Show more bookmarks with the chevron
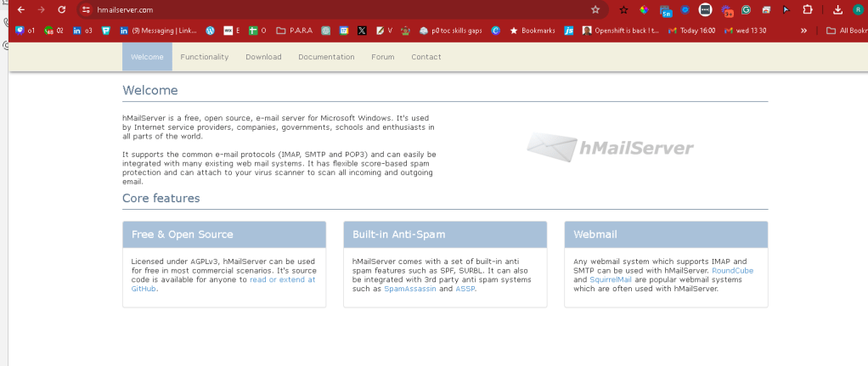Image resolution: width=868 pixels, height=366 pixels. point(803,31)
